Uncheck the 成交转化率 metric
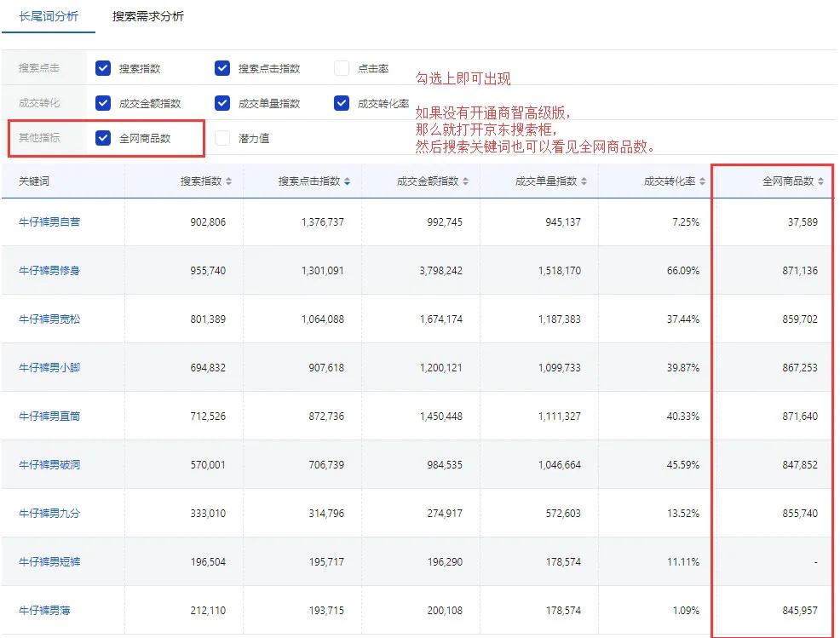This screenshot has width=840, height=638. (341, 102)
